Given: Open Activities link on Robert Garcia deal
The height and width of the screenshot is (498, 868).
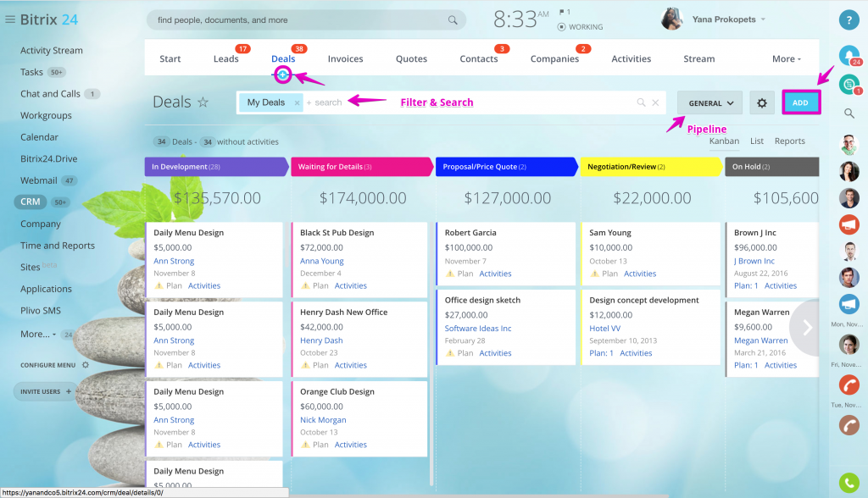Looking at the screenshot, I should click(x=495, y=274).
